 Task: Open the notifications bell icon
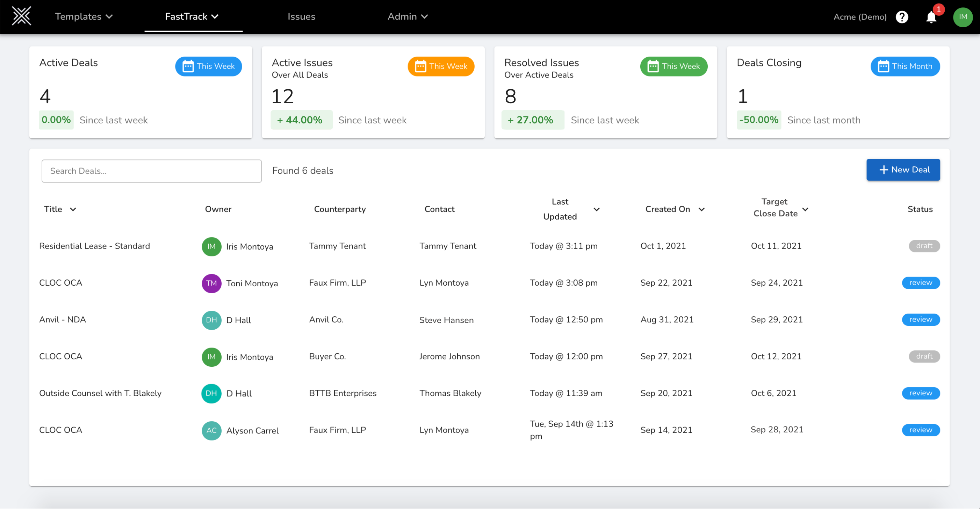[x=931, y=17]
